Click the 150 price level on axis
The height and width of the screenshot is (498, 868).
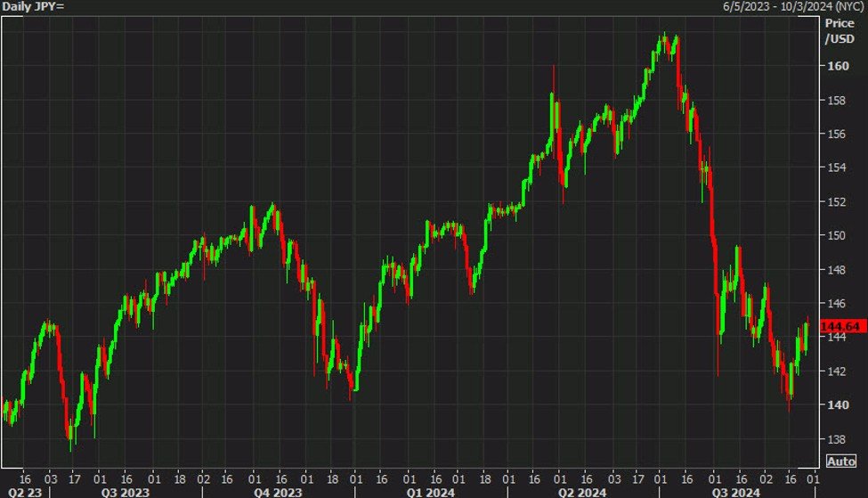coord(838,235)
